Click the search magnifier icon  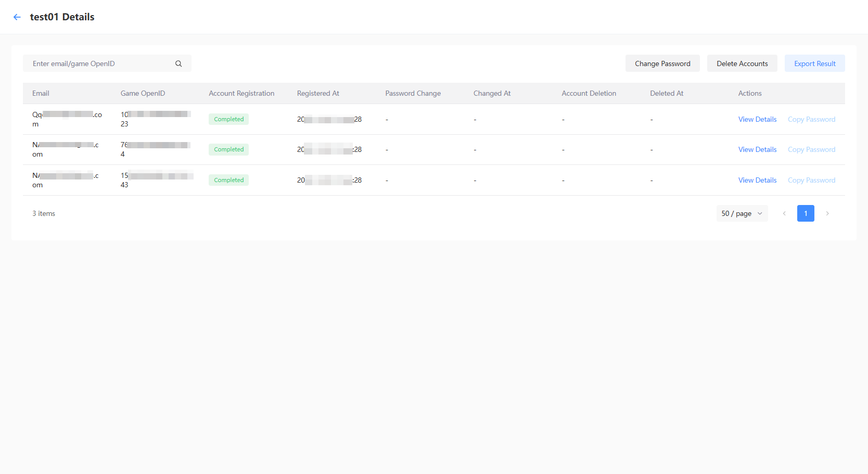pyautogui.click(x=178, y=63)
